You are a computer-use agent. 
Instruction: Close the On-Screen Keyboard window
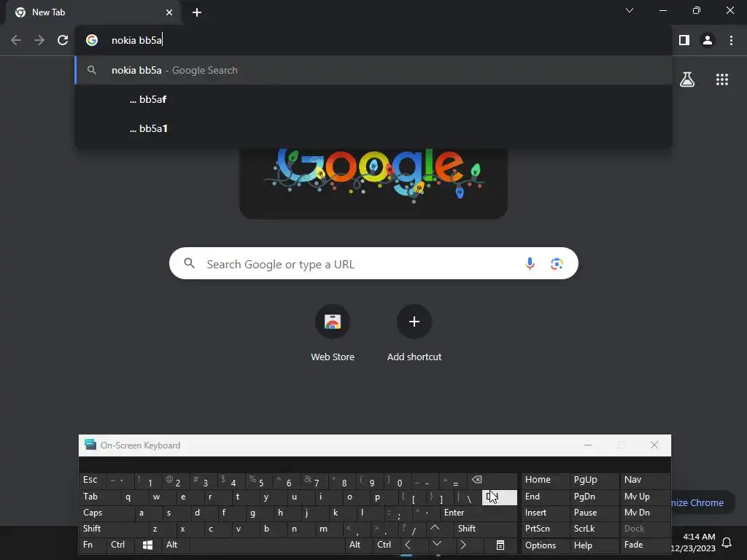coord(654,446)
